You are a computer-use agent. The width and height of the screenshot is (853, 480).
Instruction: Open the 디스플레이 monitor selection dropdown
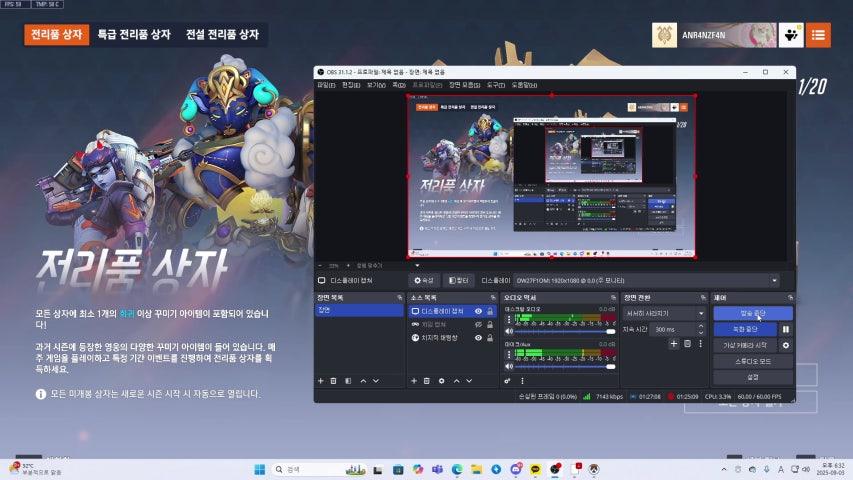646,280
